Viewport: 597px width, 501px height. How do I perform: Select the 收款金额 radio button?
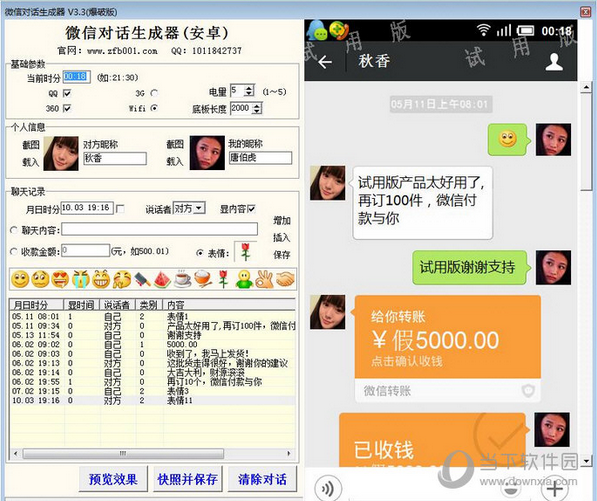[14, 251]
